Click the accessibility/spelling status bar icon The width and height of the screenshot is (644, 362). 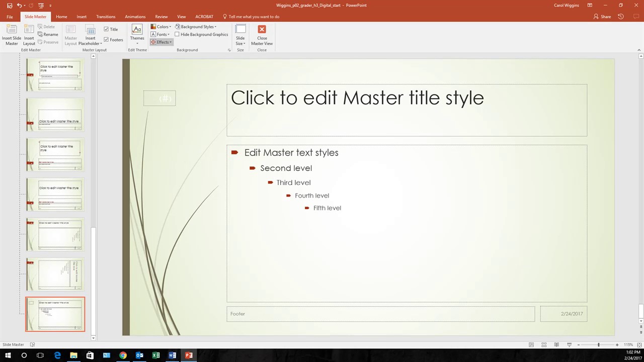[x=33, y=344]
